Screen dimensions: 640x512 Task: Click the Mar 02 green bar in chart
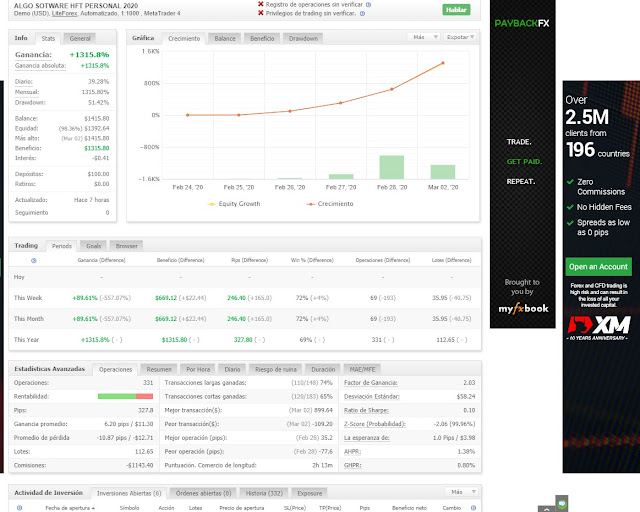[x=443, y=172]
